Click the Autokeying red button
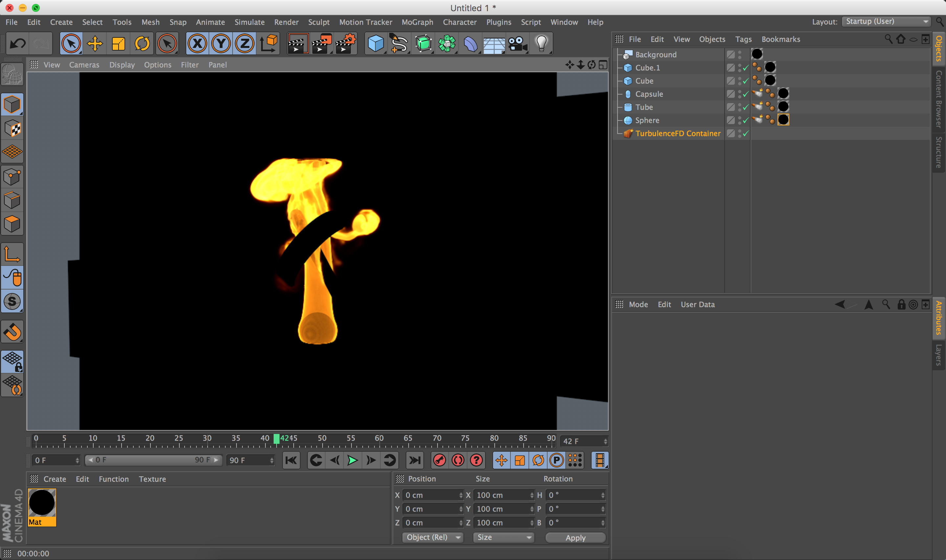This screenshot has width=946, height=560. tap(458, 461)
